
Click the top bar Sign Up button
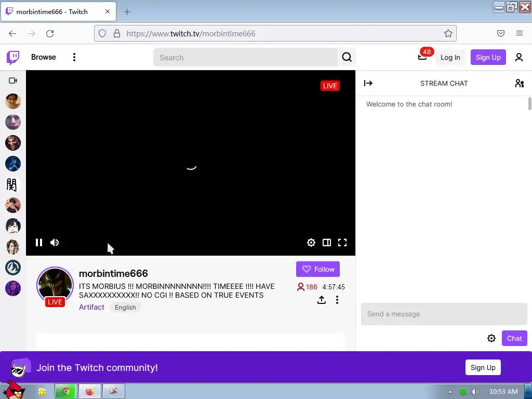[x=488, y=57]
